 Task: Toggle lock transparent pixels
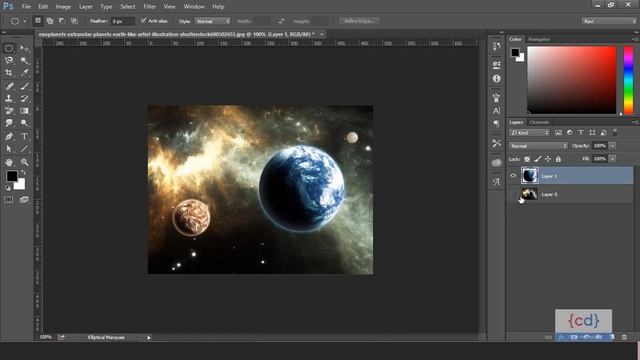[527, 159]
